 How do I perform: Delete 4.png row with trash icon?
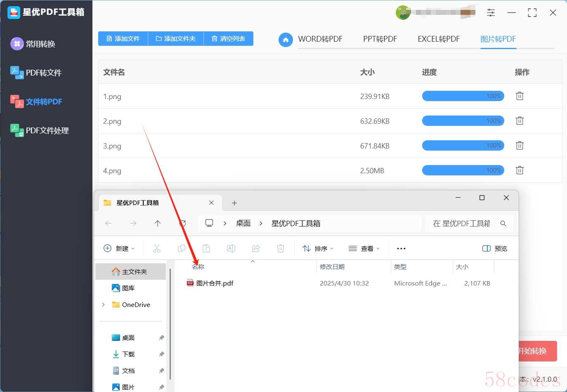[520, 170]
